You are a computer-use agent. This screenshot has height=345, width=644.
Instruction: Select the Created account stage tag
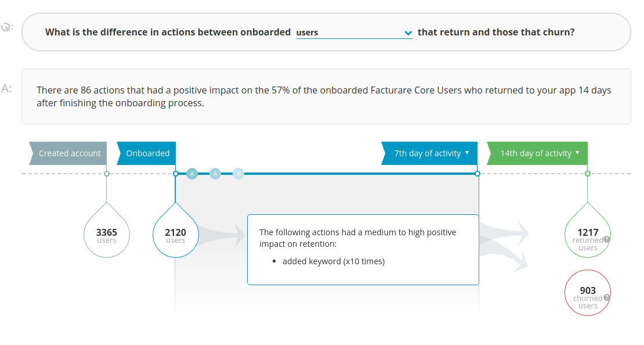(68, 153)
